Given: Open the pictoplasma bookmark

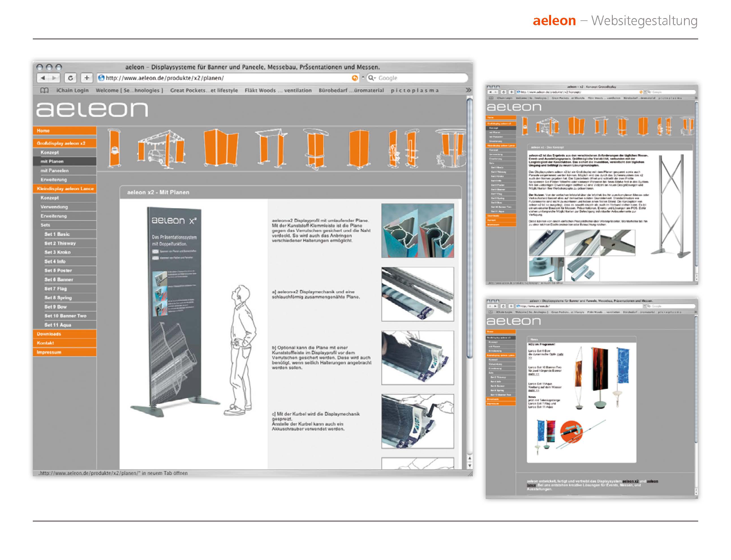Looking at the screenshot, I should pos(415,90).
